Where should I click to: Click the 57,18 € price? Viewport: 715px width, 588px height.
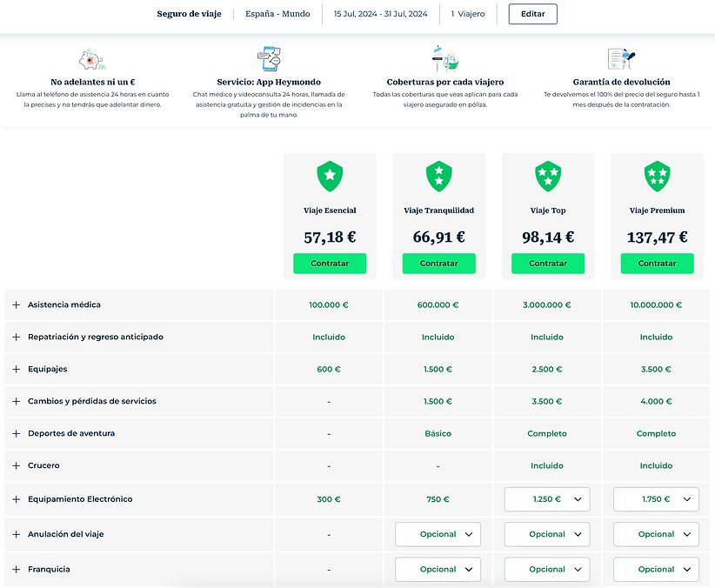coord(330,237)
